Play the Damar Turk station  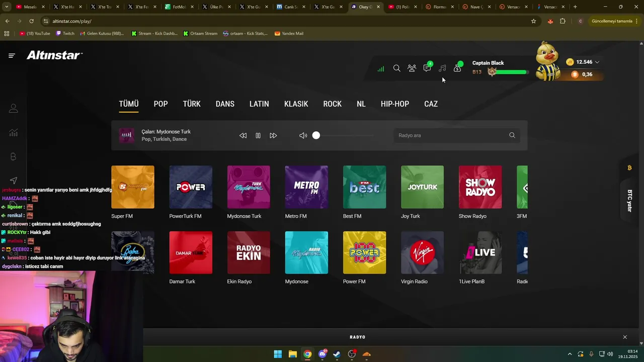coord(191,252)
